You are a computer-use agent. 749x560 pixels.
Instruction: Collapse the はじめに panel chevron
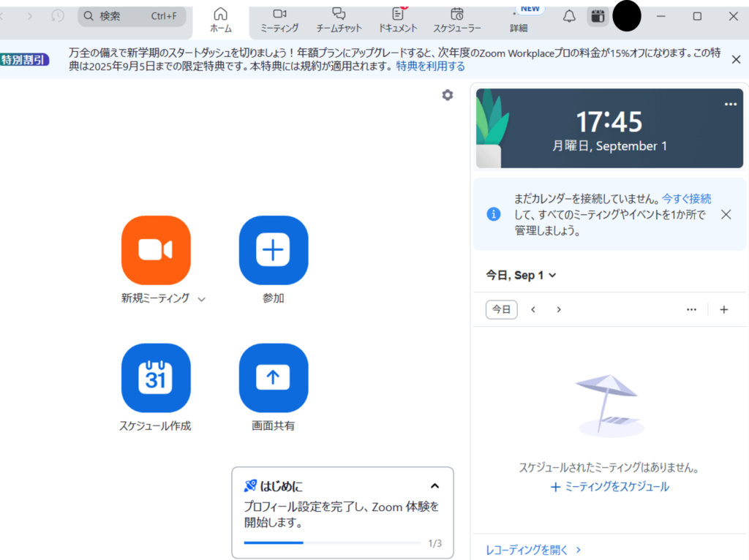pos(434,486)
